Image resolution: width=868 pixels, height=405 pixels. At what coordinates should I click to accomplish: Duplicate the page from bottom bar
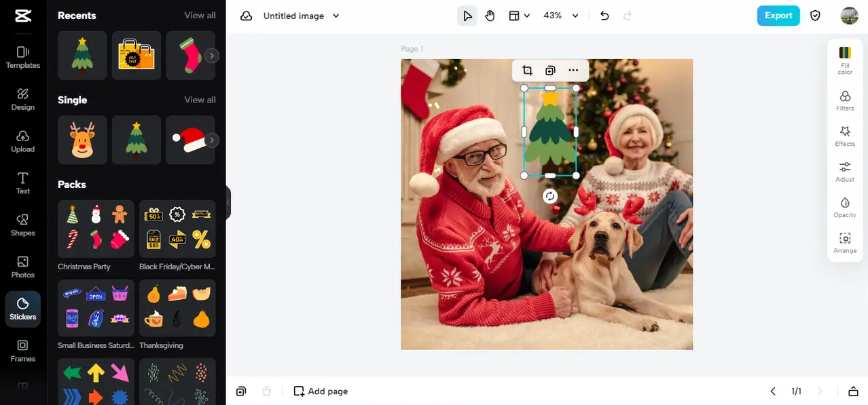pyautogui.click(x=241, y=391)
